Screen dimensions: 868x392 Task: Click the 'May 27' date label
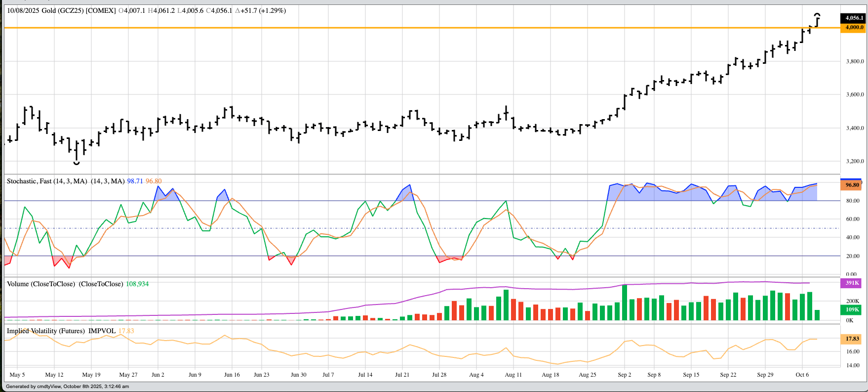click(128, 375)
